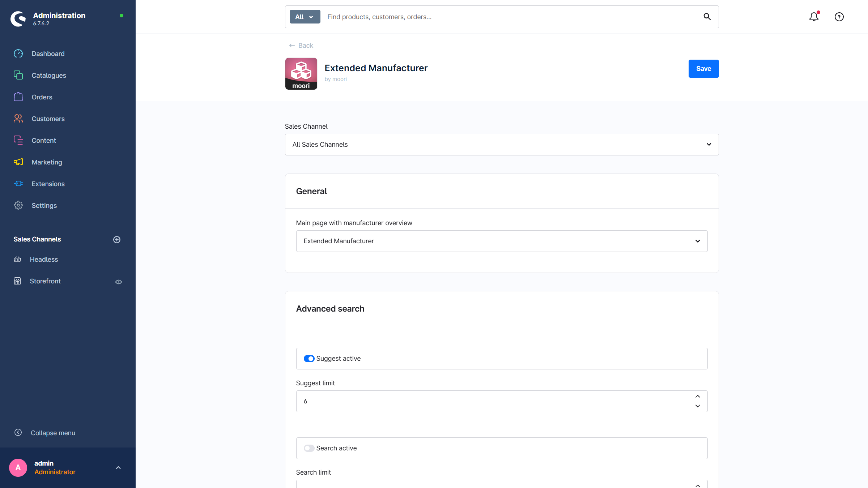Click the admin user avatar

[x=18, y=467]
